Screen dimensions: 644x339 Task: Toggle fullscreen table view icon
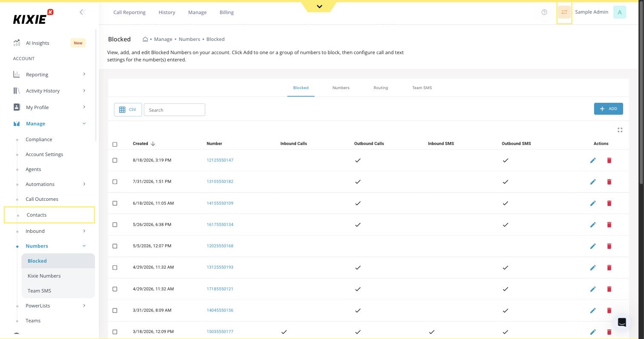pyautogui.click(x=620, y=130)
